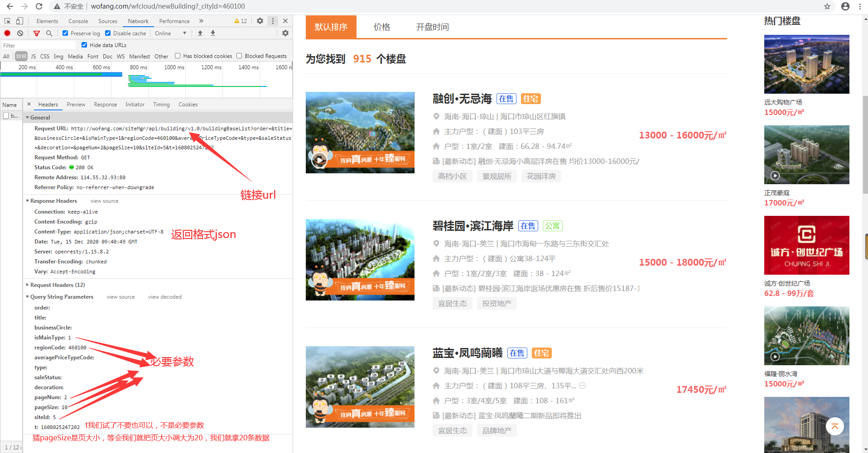Switch to the Sources tab
Image resolution: width=868 pixels, height=453 pixels.
(x=108, y=21)
